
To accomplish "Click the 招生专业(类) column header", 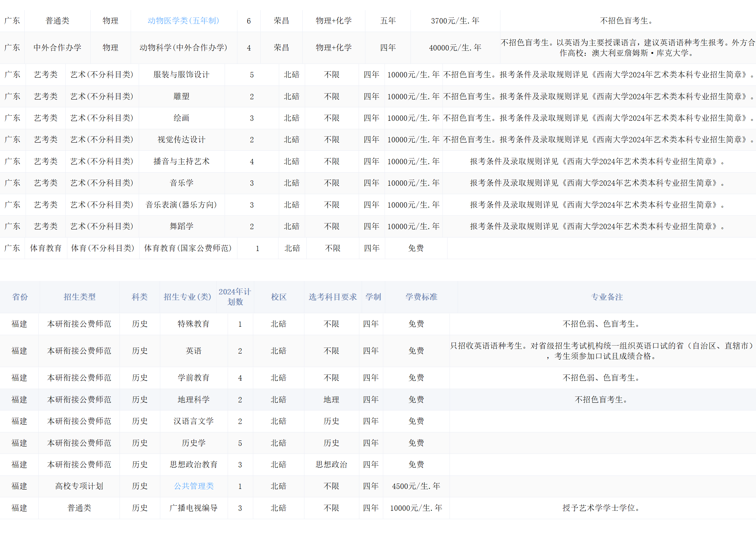I will (x=187, y=297).
